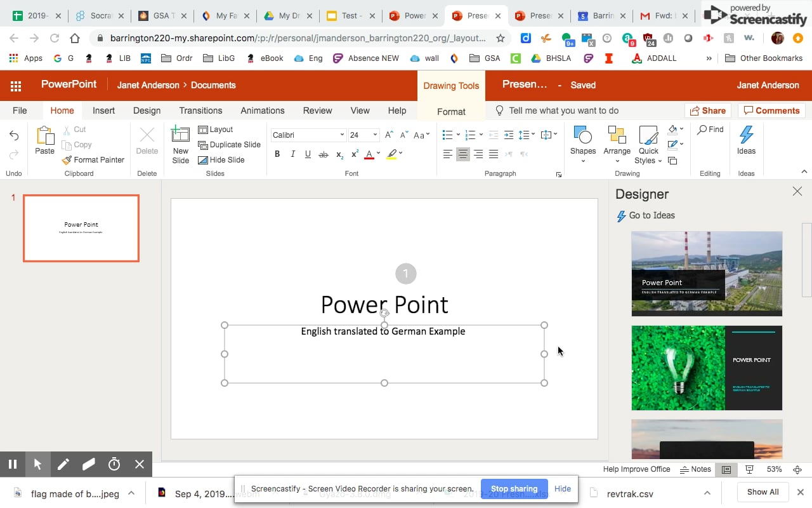The image size is (812, 508).
Task: Open Design Ideas lightning icon
Action: pyautogui.click(x=746, y=140)
